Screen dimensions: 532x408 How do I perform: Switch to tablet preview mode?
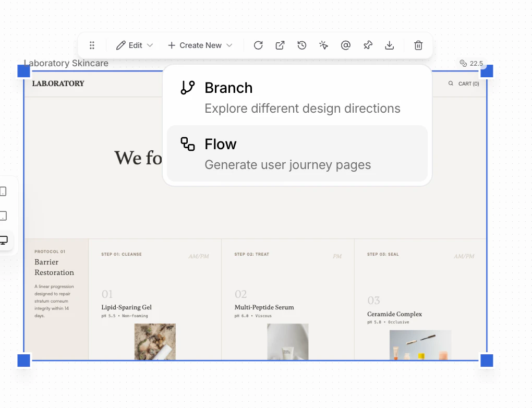(x=2, y=215)
